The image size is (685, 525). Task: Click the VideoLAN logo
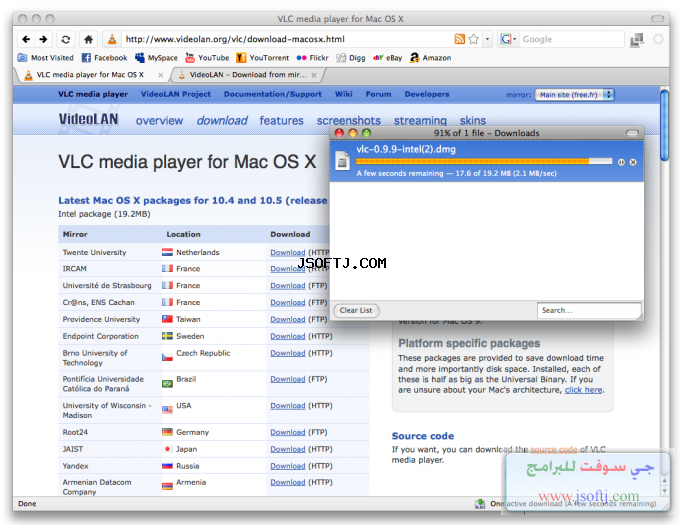pos(89,119)
